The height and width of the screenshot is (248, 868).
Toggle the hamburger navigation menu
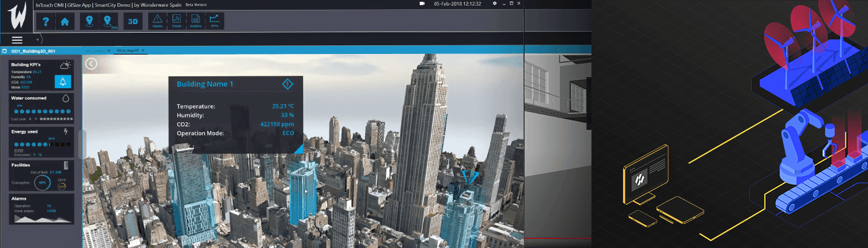[x=17, y=40]
